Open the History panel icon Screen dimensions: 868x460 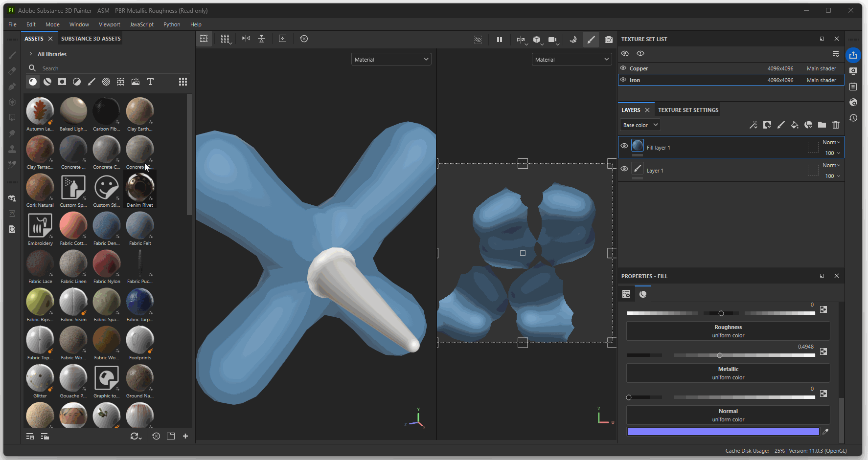click(x=853, y=118)
